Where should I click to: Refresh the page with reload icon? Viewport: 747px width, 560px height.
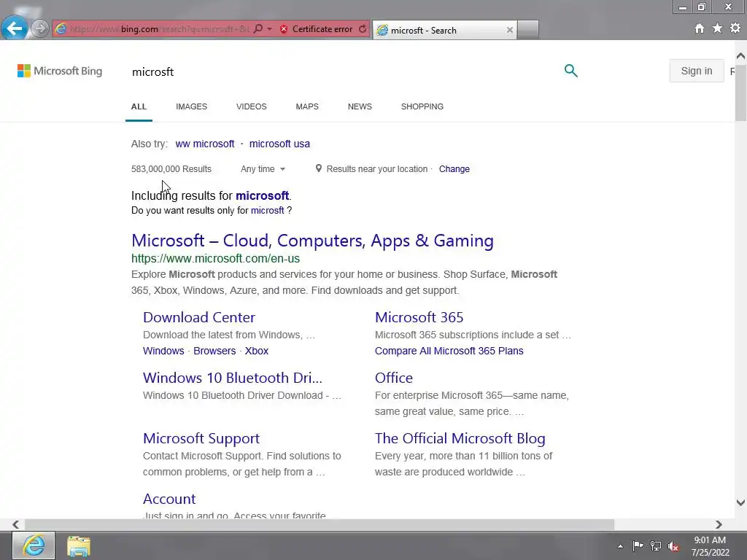pyautogui.click(x=363, y=29)
